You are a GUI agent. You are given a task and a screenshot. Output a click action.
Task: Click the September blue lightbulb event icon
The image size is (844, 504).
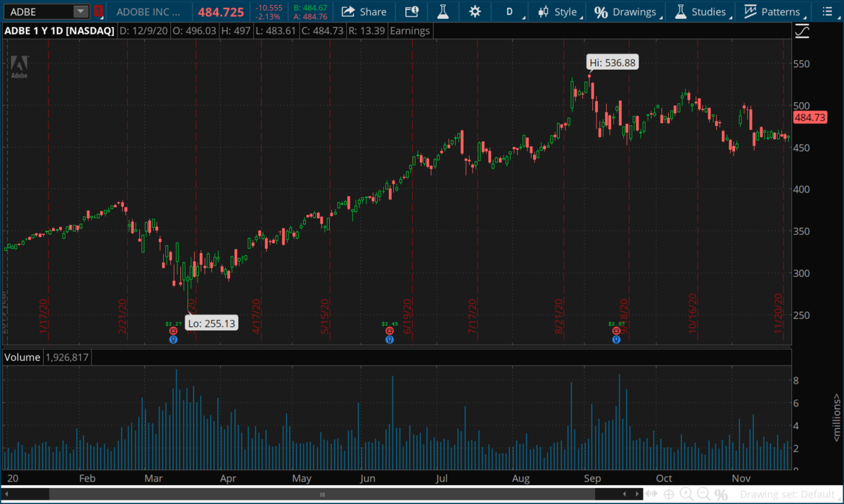[616, 339]
